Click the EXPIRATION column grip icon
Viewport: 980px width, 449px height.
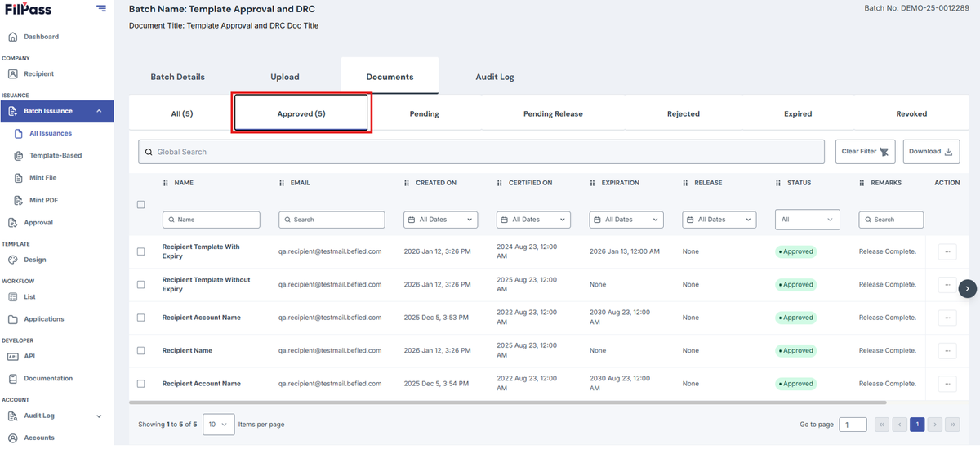tap(593, 183)
